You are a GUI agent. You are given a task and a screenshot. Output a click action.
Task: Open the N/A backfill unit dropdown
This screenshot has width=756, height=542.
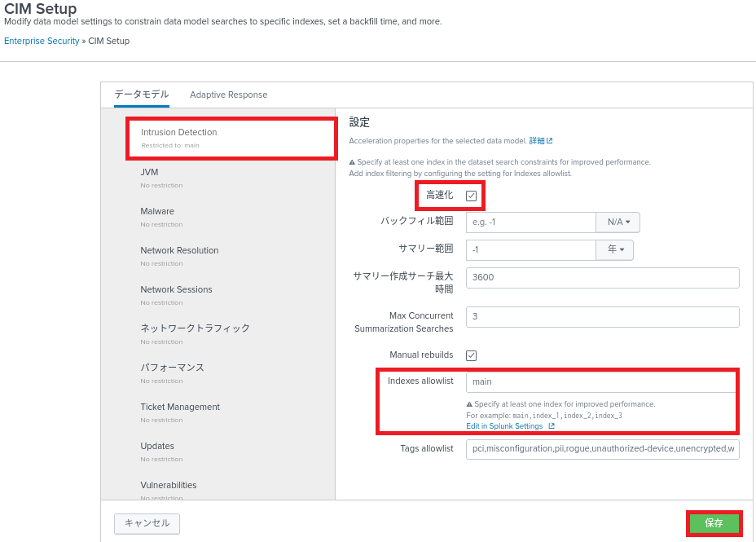(618, 223)
